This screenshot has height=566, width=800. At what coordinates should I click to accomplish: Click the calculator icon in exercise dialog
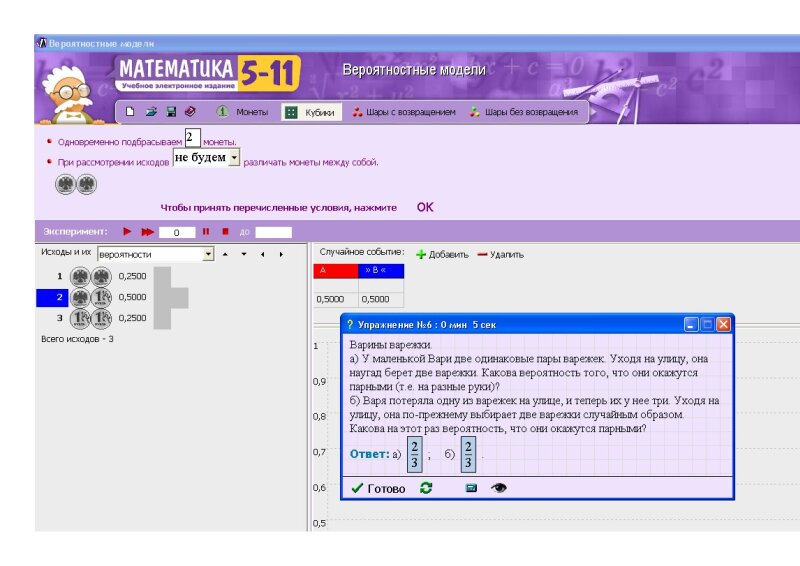click(x=471, y=488)
